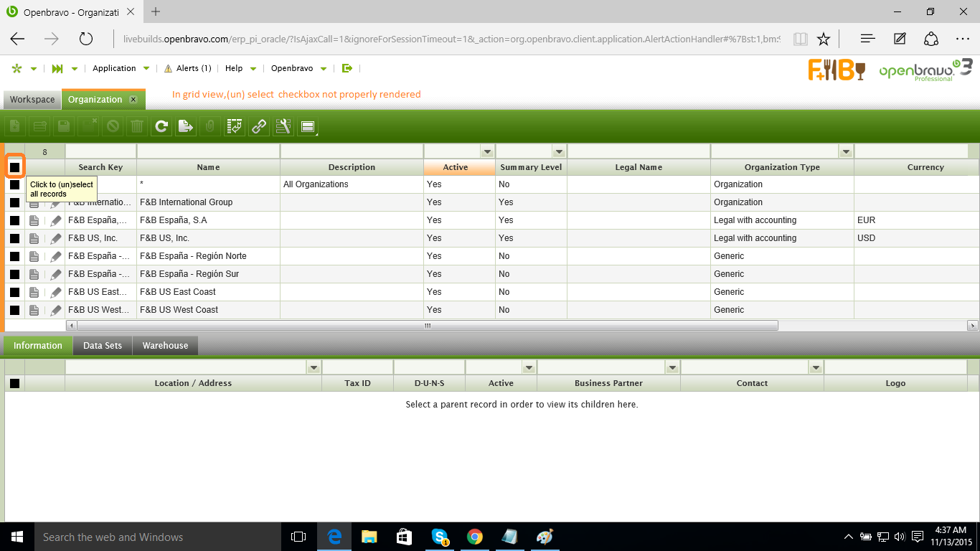Toggle the select all records checkbox
Screen dimensions: 980x551
(x=15, y=167)
